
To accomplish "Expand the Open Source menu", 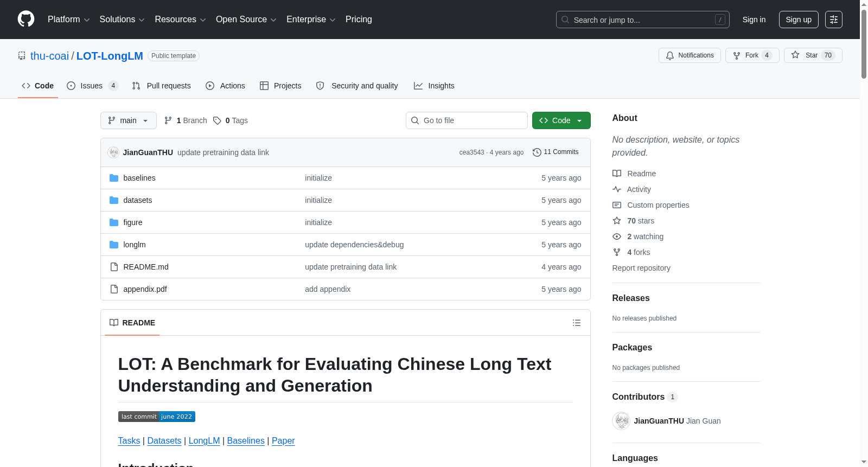I will tap(246, 20).
